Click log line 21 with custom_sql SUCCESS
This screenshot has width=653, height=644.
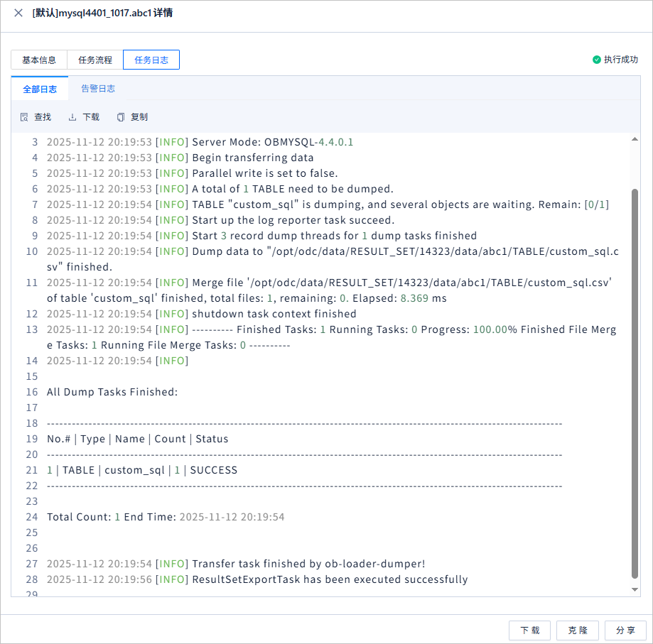[142, 470]
